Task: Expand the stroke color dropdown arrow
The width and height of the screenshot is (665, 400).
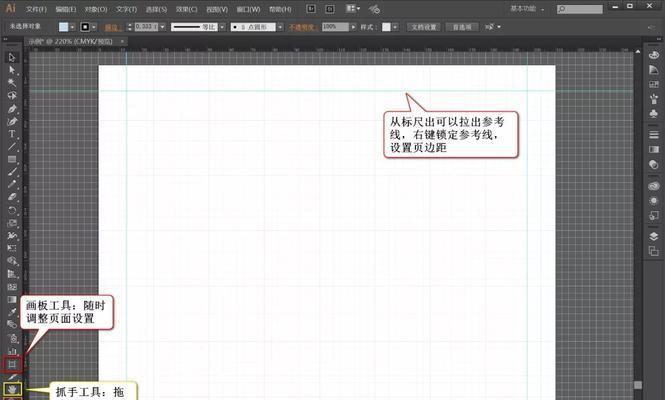Action: click(x=94, y=27)
